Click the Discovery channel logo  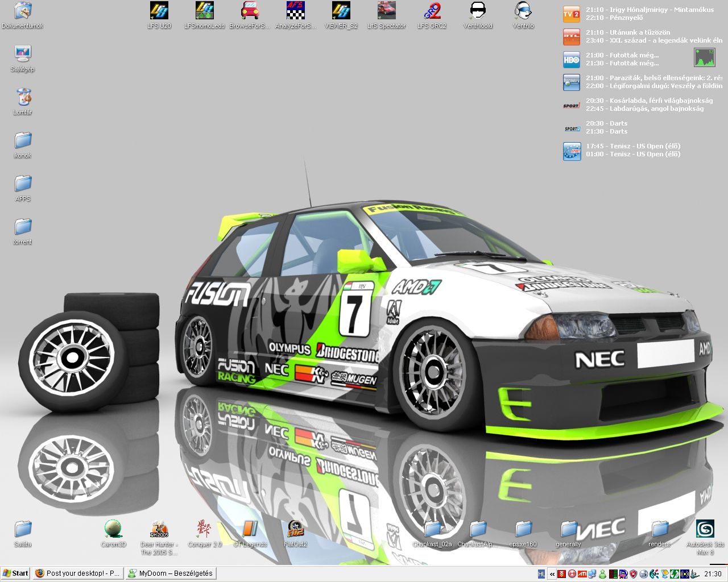click(571, 82)
